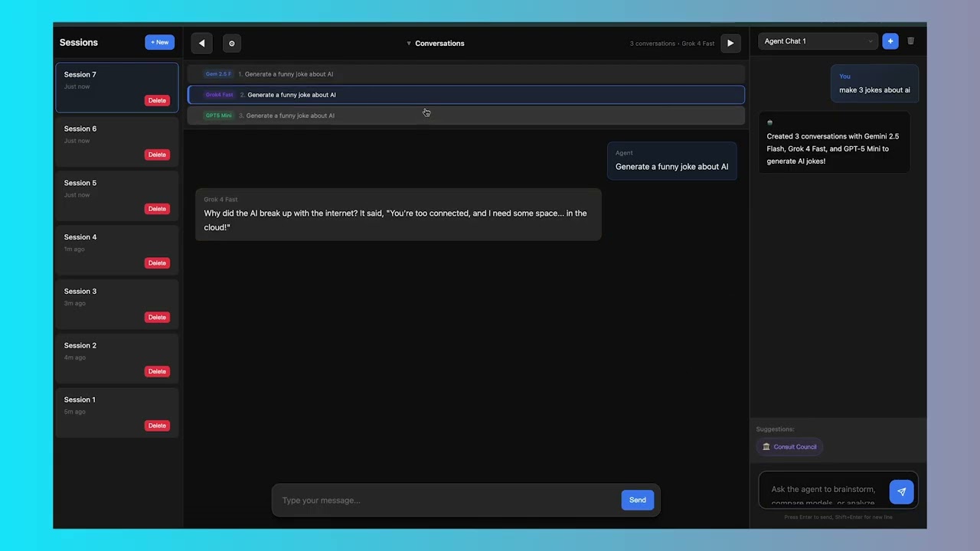The height and width of the screenshot is (551, 980).
Task: Click the '1m ago' timestamp under Session 4
Action: (74, 249)
